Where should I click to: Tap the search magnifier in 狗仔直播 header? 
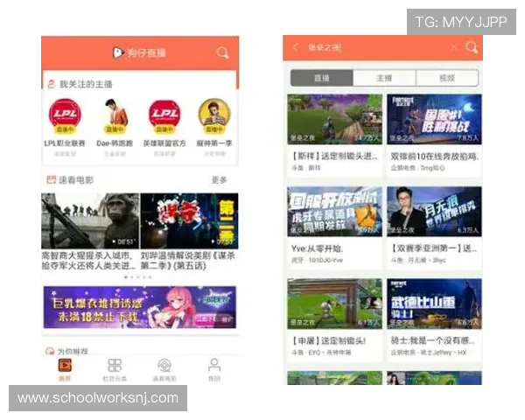coord(222,52)
